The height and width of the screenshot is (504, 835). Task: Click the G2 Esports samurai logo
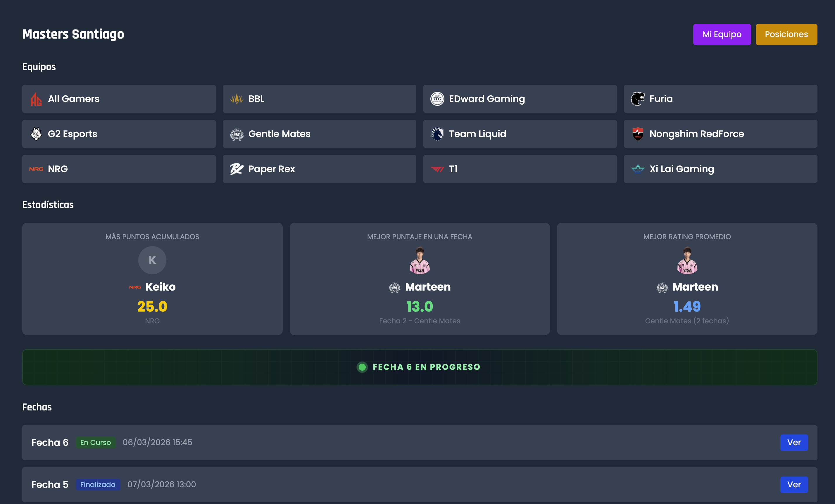pyautogui.click(x=36, y=134)
